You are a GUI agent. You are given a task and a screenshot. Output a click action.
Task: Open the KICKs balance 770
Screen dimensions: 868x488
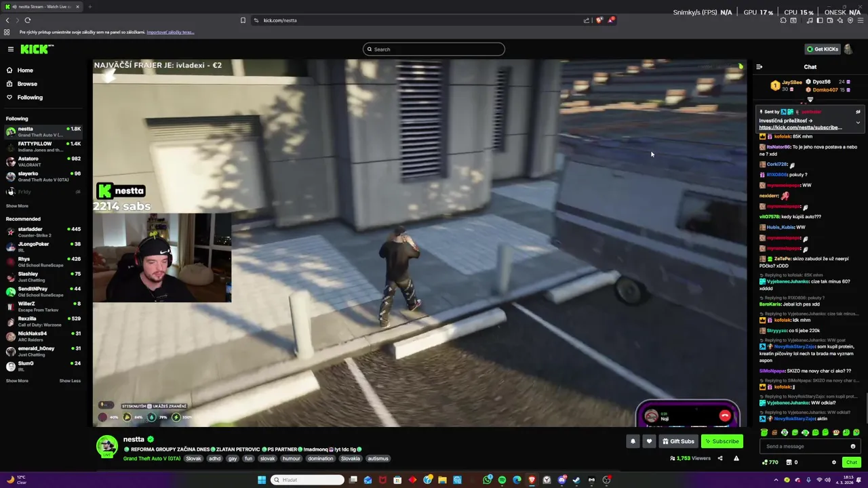[x=770, y=462]
